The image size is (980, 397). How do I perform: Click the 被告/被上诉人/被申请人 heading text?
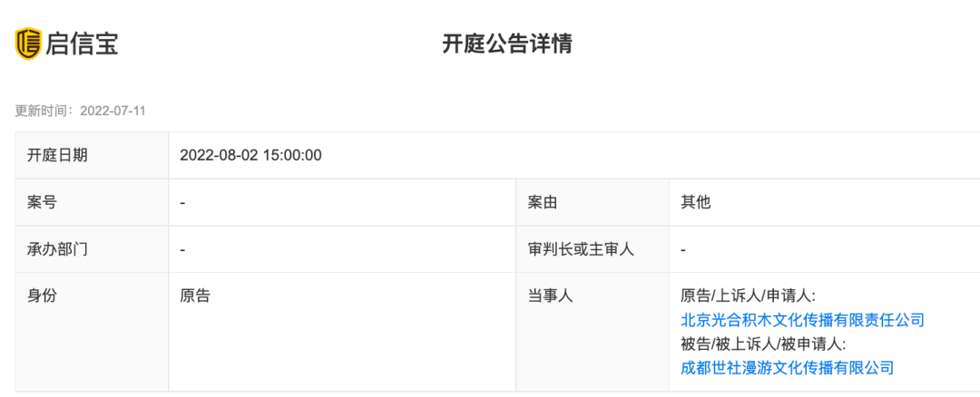tap(763, 344)
